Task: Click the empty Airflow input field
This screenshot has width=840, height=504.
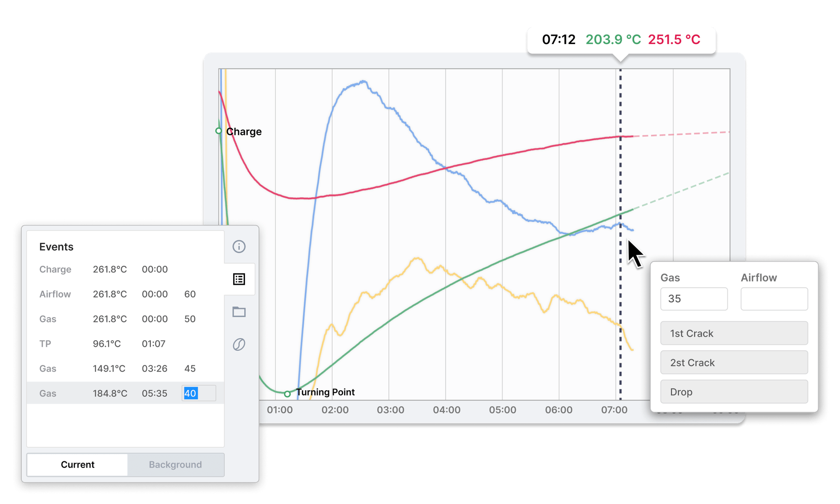Action: [774, 299]
